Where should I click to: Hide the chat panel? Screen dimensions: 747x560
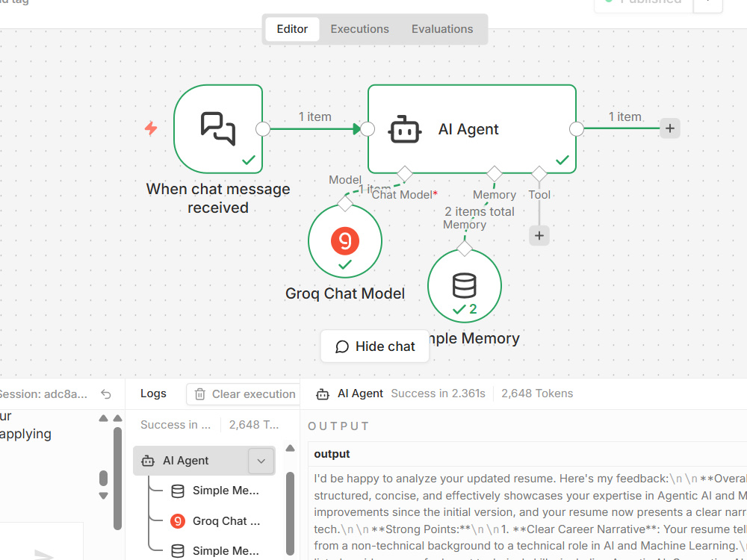tap(375, 346)
